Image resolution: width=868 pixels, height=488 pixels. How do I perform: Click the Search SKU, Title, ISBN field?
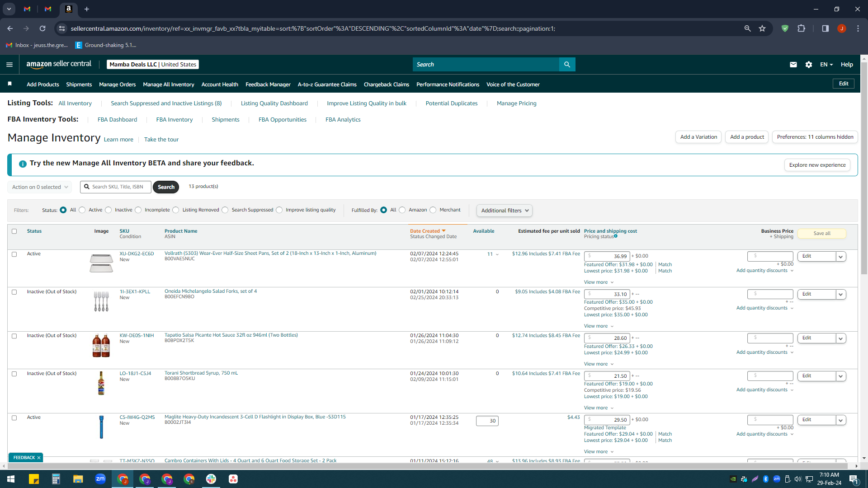[116, 187]
